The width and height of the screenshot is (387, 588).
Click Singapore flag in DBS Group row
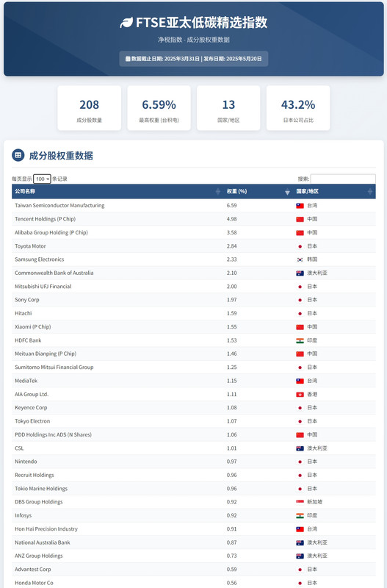[x=300, y=502]
